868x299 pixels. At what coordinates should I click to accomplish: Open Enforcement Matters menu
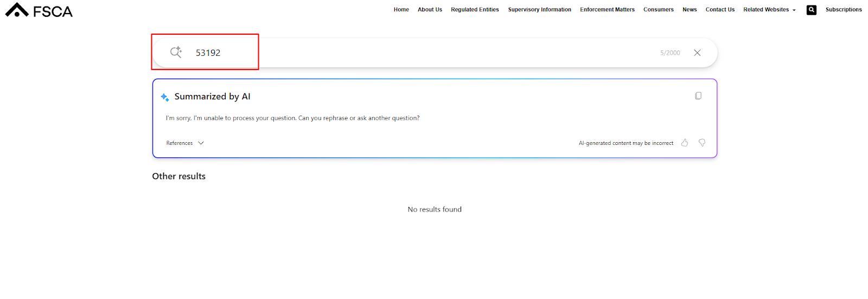click(607, 10)
